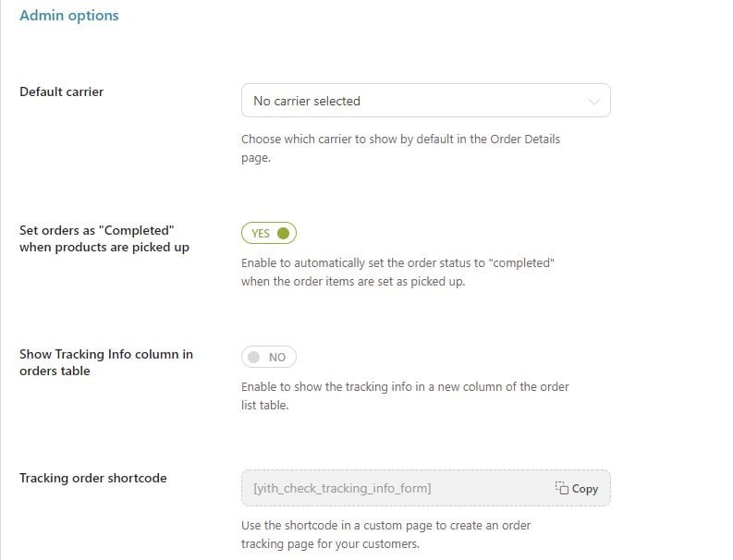Click the gray knob on the NO toggle
This screenshot has width=733, height=560.
254,357
